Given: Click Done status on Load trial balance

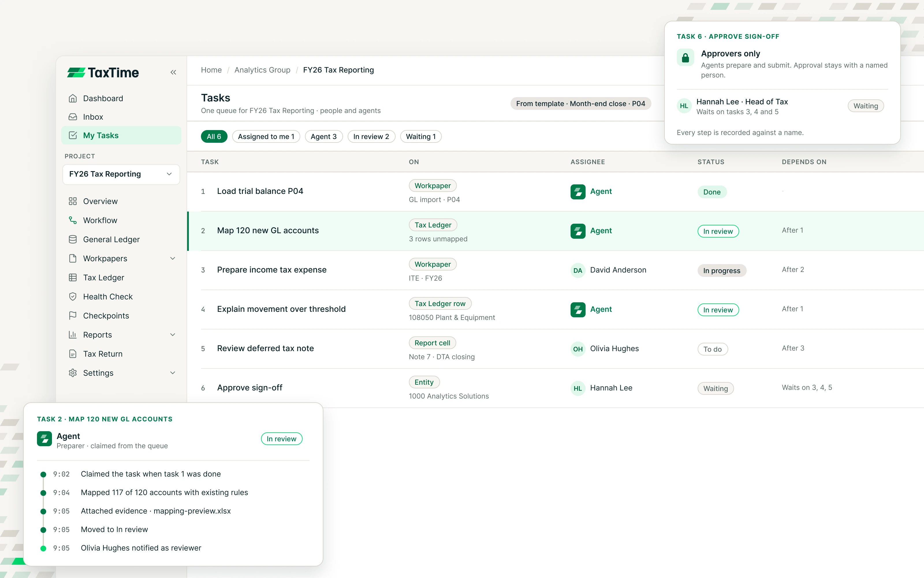Looking at the screenshot, I should (712, 192).
